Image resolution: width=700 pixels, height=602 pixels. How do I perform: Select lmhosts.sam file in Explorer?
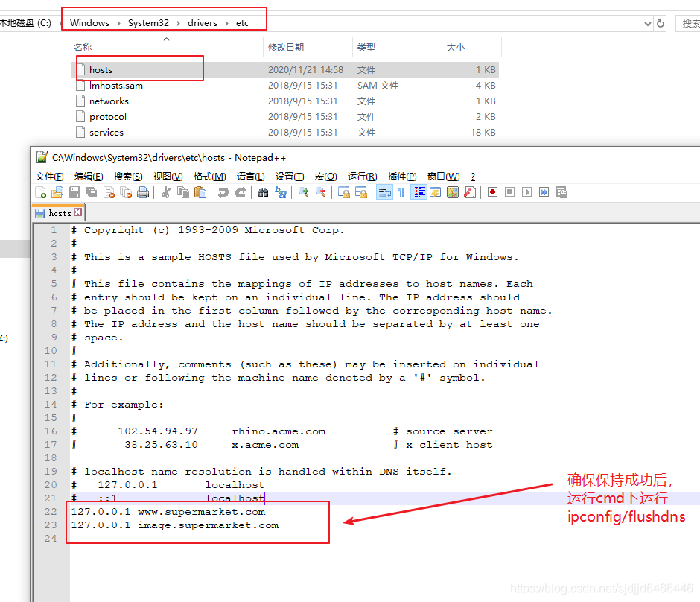284,85
